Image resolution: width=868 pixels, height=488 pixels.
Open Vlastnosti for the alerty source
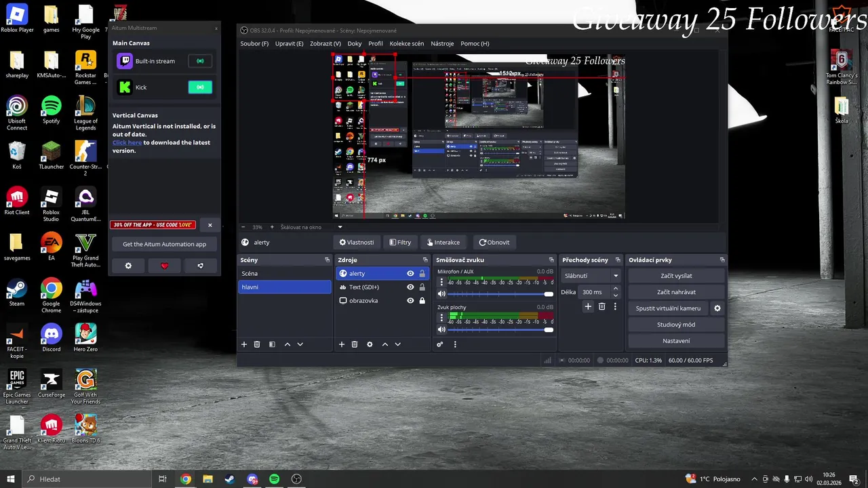pyautogui.click(x=357, y=242)
